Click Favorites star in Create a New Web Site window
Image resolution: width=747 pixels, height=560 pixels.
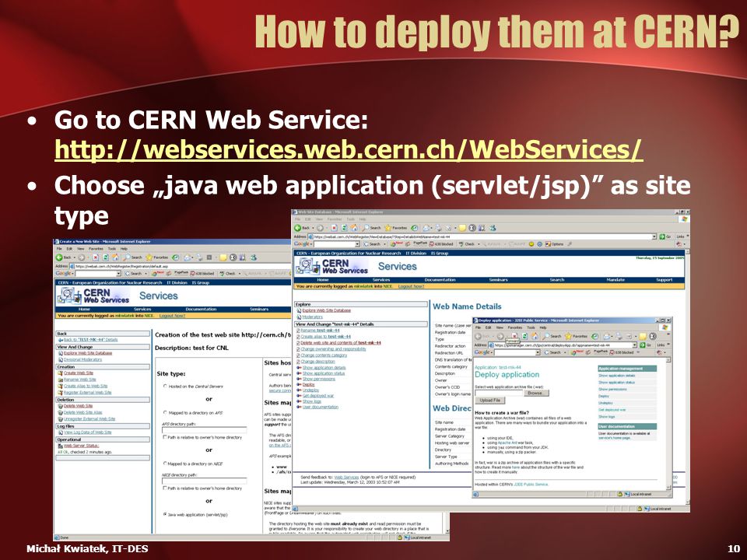149,257
